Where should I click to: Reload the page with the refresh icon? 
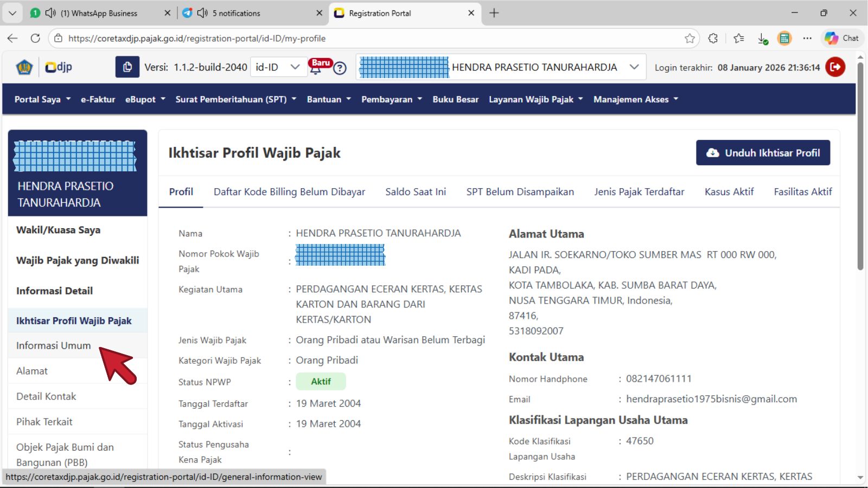pyautogui.click(x=35, y=38)
